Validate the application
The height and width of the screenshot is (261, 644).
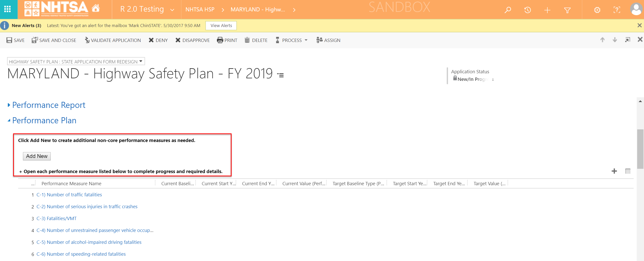(113, 40)
